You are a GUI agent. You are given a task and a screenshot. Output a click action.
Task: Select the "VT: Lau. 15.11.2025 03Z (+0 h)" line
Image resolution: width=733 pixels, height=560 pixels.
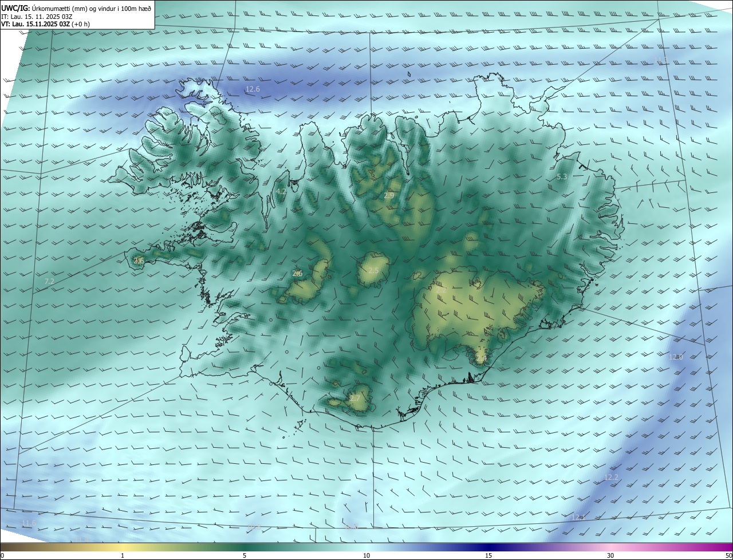(x=45, y=24)
